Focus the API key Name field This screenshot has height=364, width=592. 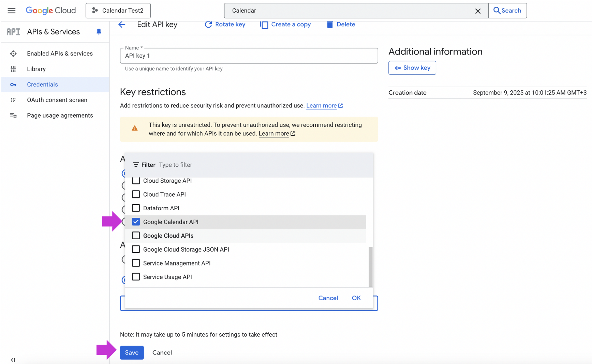pos(249,56)
